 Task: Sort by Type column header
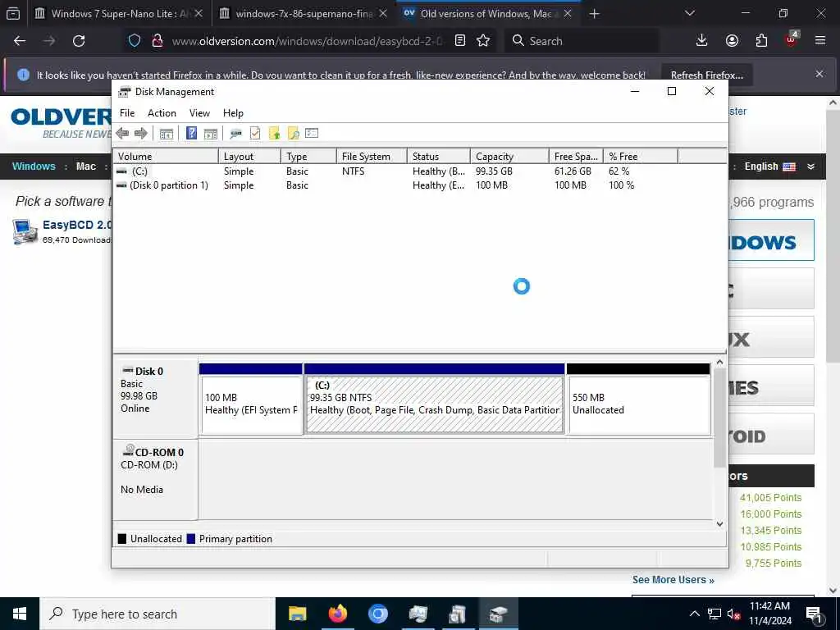[x=309, y=157]
